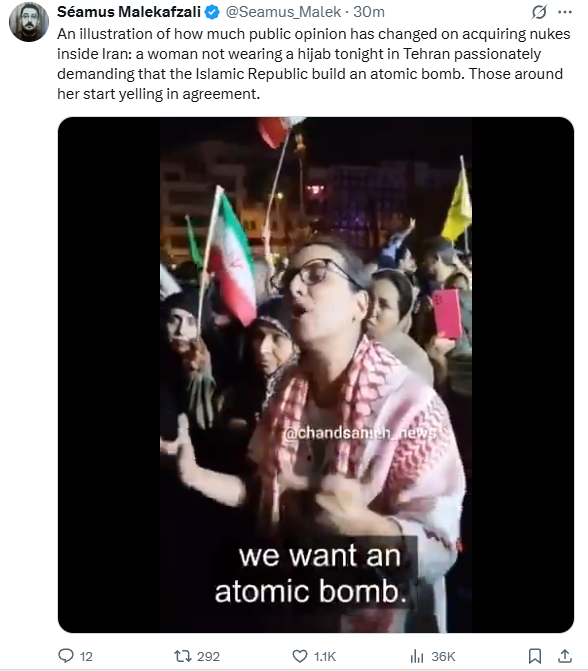This screenshot has height=671, width=588.
Task: Click the "we want an atomic bomb" subtitle
Action: (312, 573)
